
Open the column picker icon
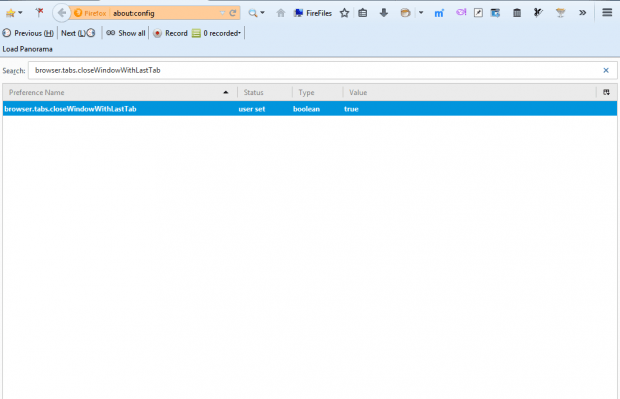pos(607,92)
